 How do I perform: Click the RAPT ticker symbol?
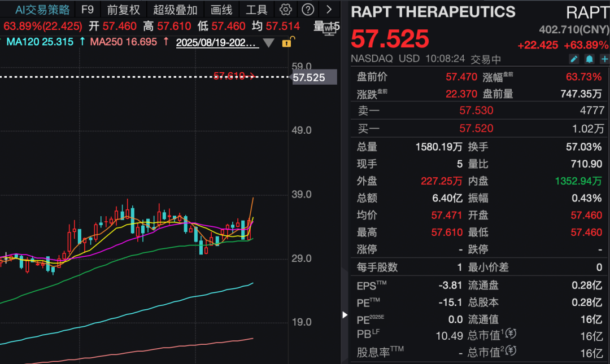[587, 13]
